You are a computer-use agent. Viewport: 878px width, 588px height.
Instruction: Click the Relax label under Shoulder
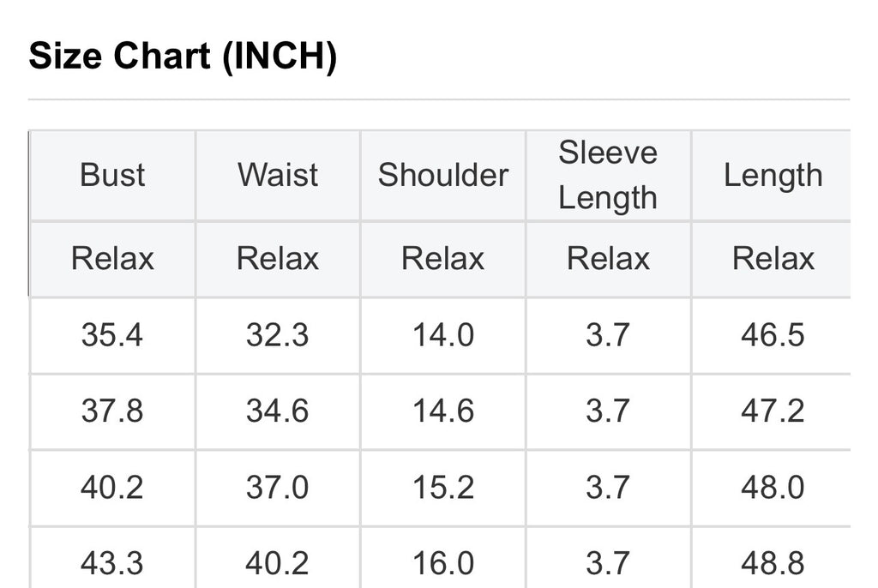[443, 258]
